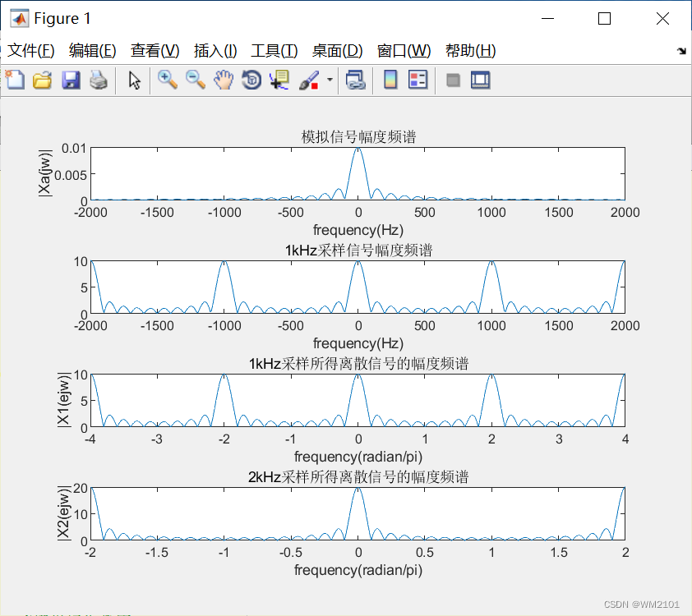
Task: Select the Zoom Out tool
Action: 194,80
